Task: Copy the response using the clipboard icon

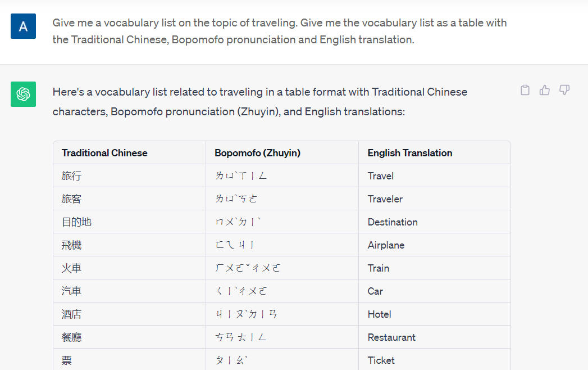Action: point(525,90)
